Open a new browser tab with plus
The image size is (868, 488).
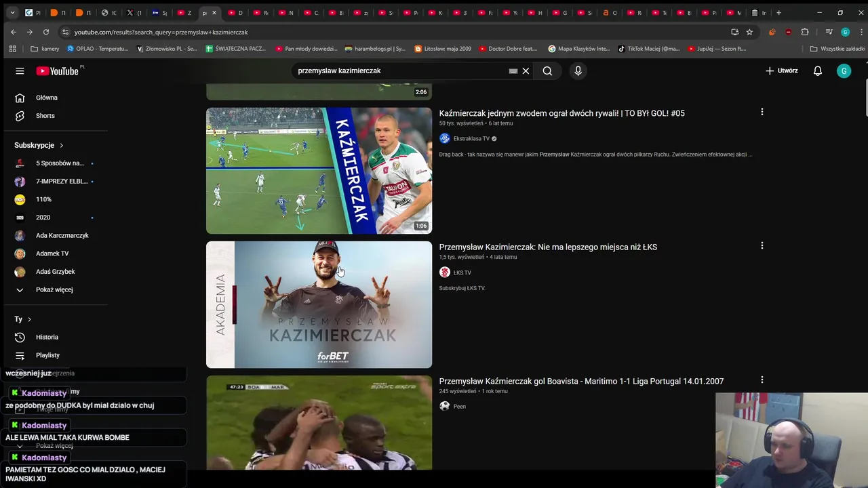pyautogui.click(x=778, y=12)
